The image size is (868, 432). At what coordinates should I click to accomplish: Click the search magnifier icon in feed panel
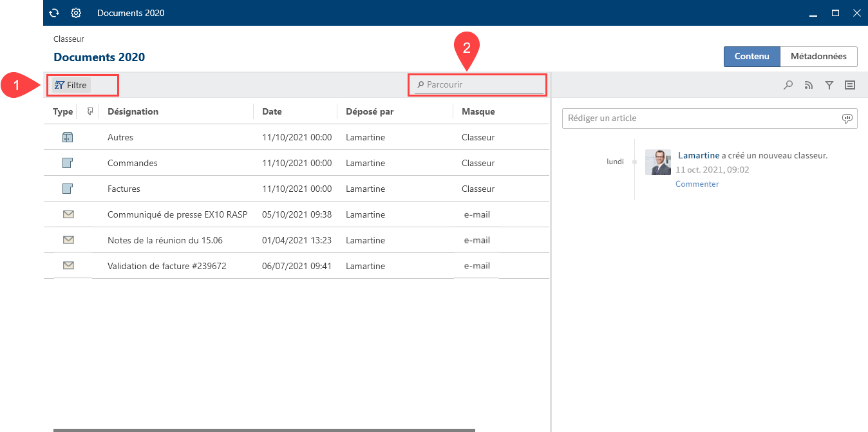[x=788, y=85]
